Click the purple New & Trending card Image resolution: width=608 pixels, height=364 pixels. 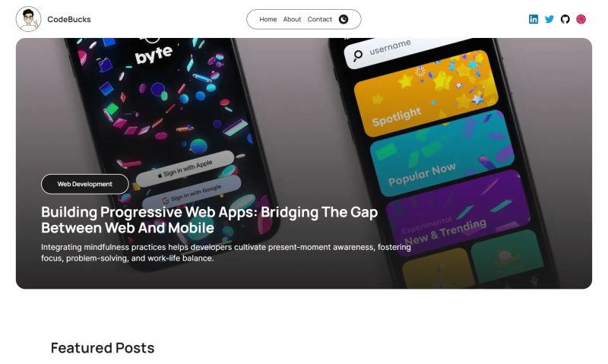[x=458, y=211]
